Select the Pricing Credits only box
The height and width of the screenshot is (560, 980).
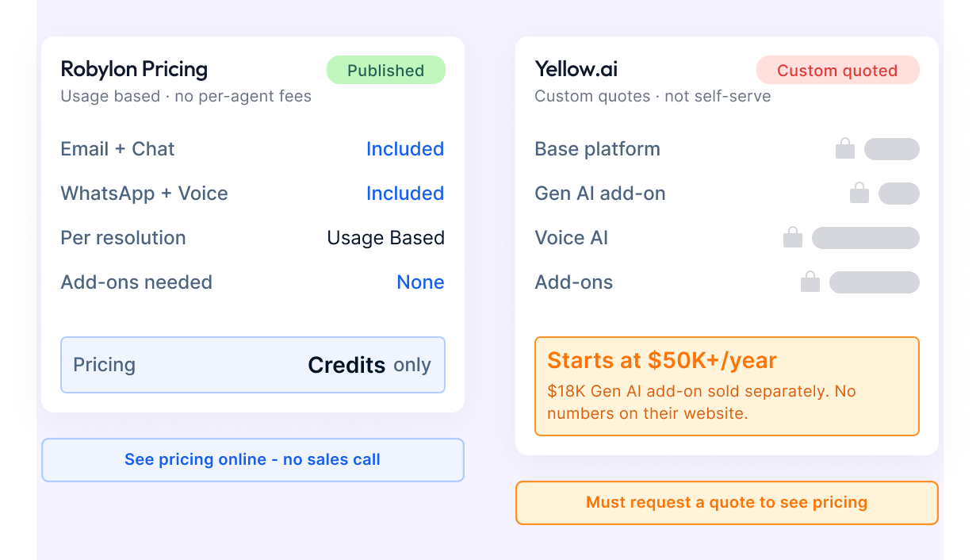(253, 365)
